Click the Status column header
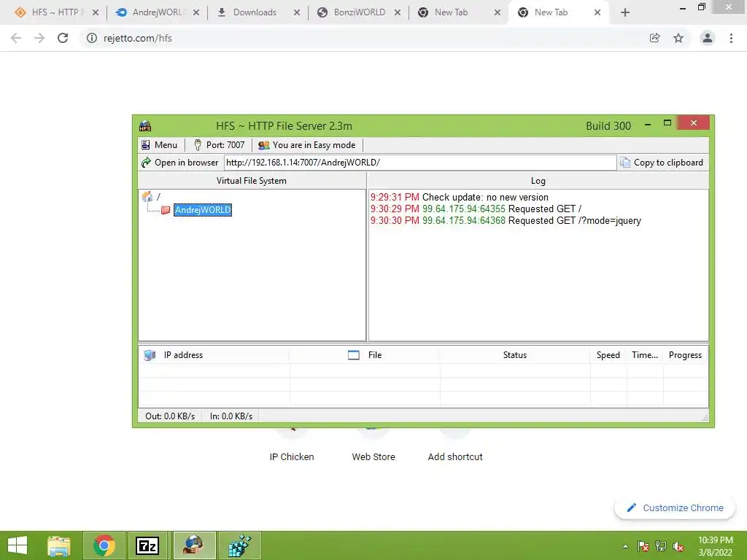 pos(515,355)
